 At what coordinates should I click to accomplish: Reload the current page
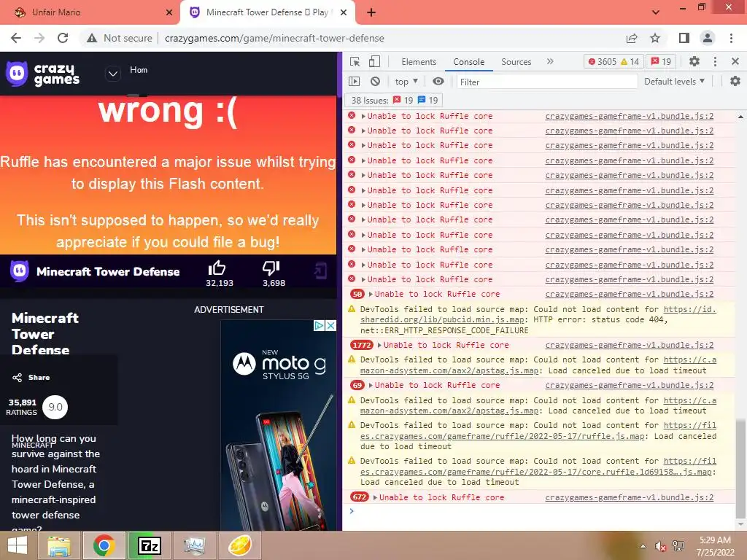[x=63, y=38]
